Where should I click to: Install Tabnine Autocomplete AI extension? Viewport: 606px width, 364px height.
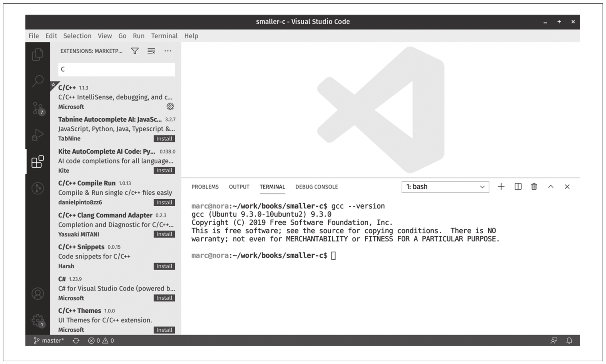point(164,139)
